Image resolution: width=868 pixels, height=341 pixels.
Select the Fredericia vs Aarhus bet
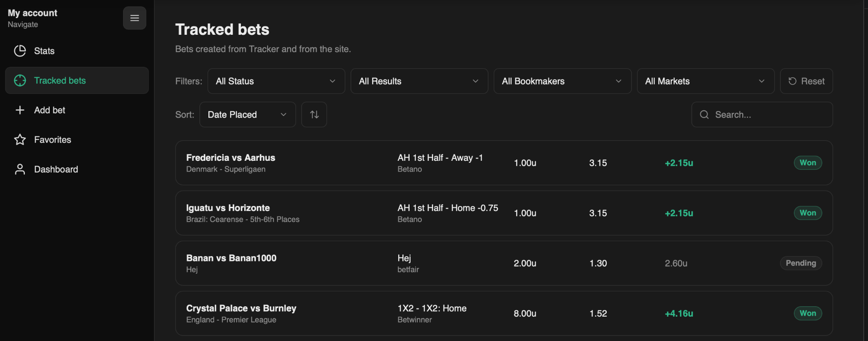coord(231,158)
